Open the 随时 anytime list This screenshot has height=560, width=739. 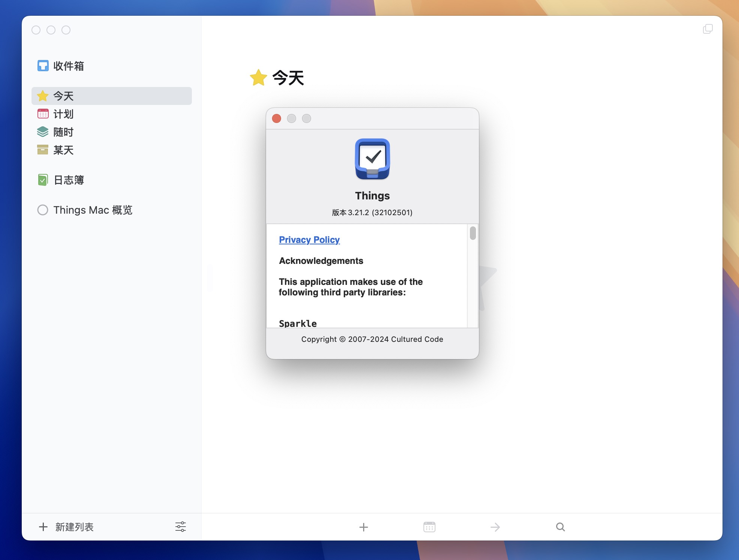click(112, 132)
